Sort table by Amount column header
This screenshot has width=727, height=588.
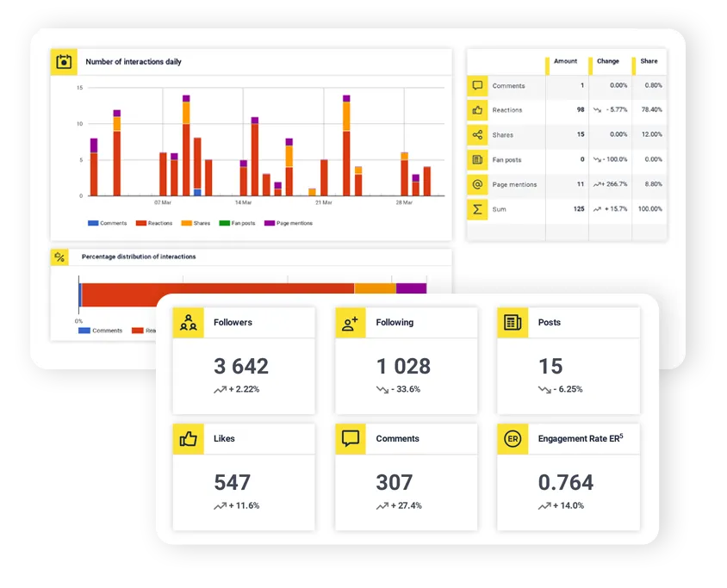coord(565,62)
